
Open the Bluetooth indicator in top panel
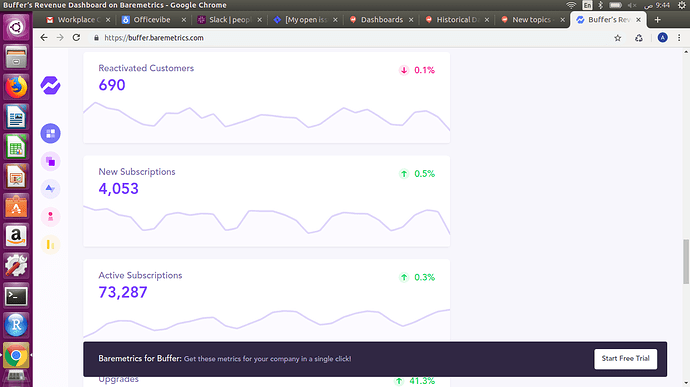pyautogui.click(x=601, y=5)
